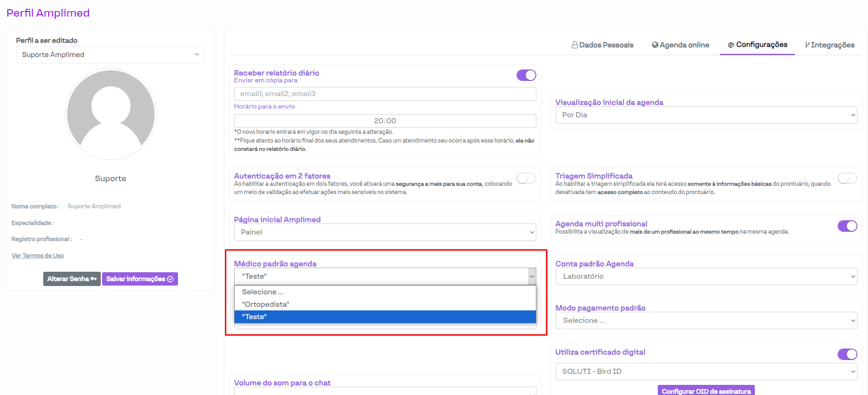Image resolution: width=868 pixels, height=395 pixels.
Task: Click the key icon on Alterar Senha
Action: [x=94, y=279]
